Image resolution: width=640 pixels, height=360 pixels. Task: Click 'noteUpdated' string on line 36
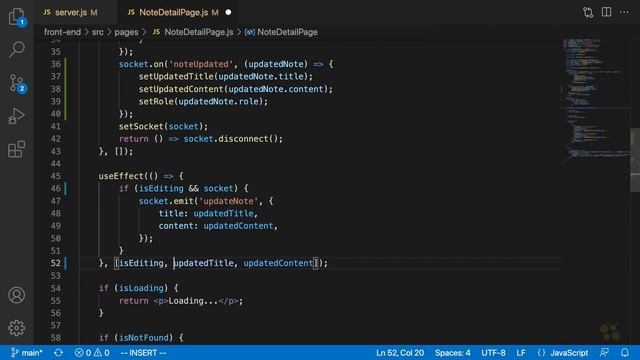pos(200,64)
